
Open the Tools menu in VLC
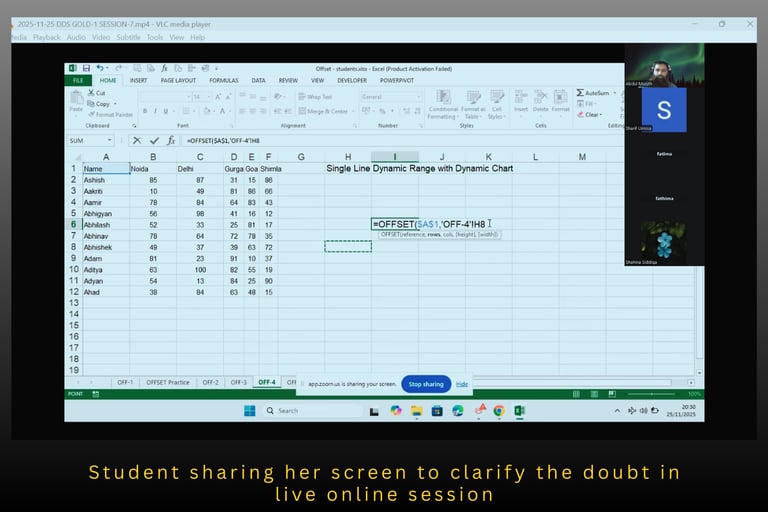pyautogui.click(x=155, y=37)
